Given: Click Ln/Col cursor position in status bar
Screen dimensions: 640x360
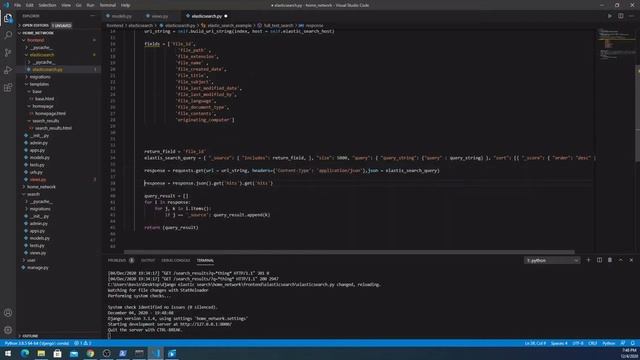Looking at the screenshot, I should coord(535,343).
